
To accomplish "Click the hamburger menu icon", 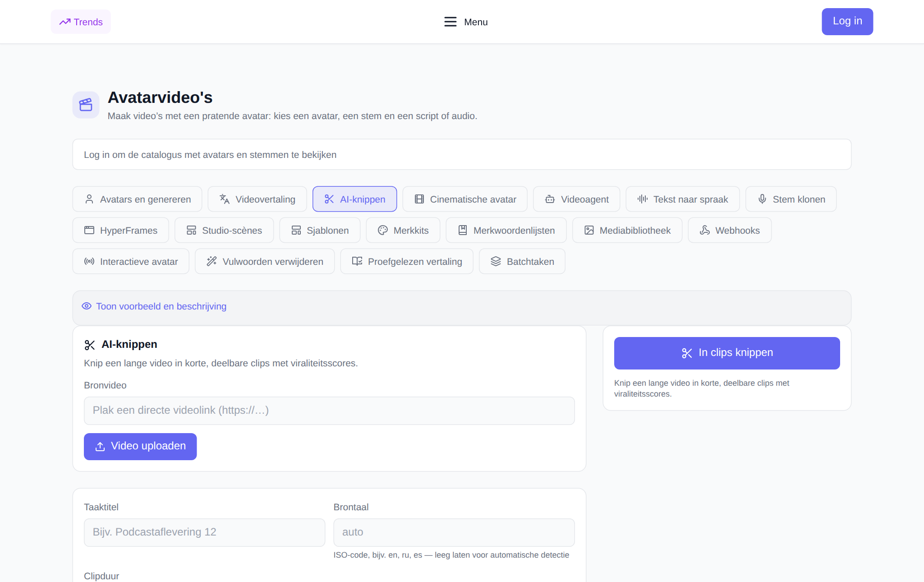I will 450,22.
